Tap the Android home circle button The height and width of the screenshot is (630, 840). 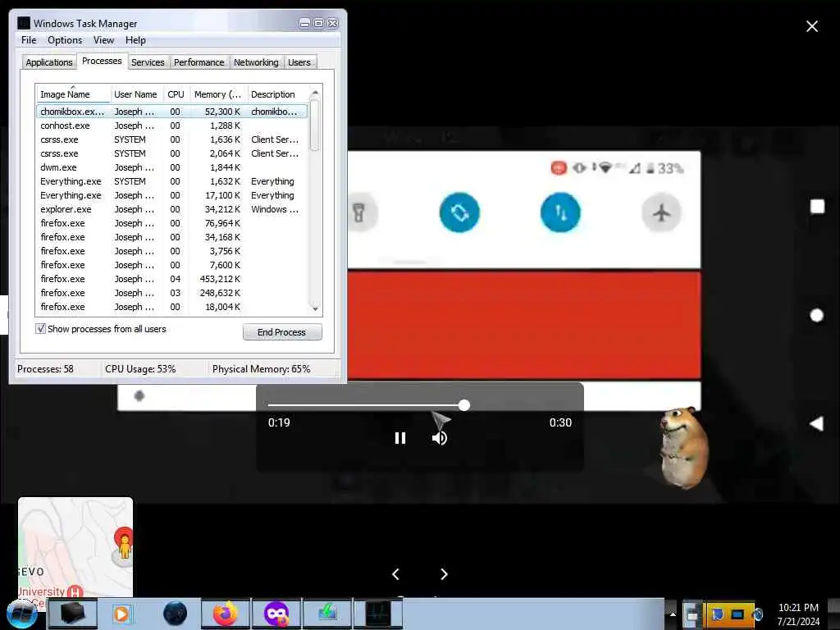click(x=816, y=316)
